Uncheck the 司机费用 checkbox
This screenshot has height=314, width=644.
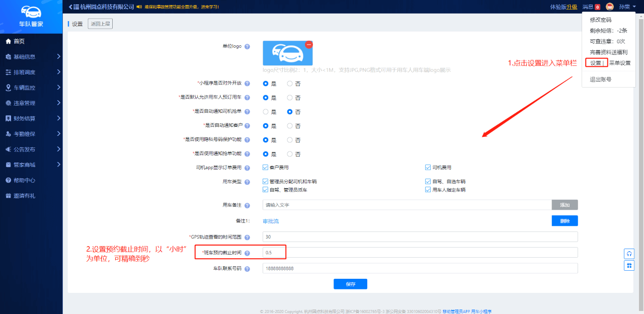pos(428,168)
